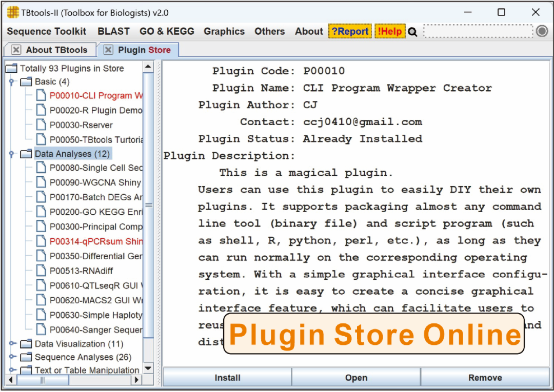Click the file icon of P00300-Principal Comp
554x392 pixels.
point(42,226)
